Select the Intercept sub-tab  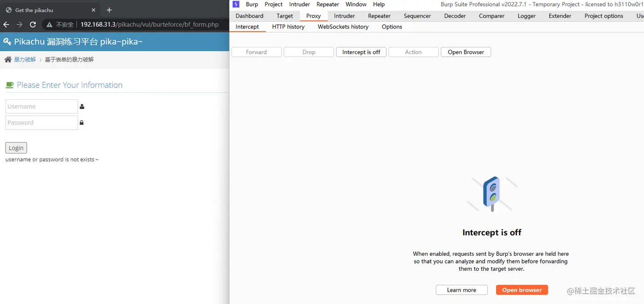coord(247,26)
